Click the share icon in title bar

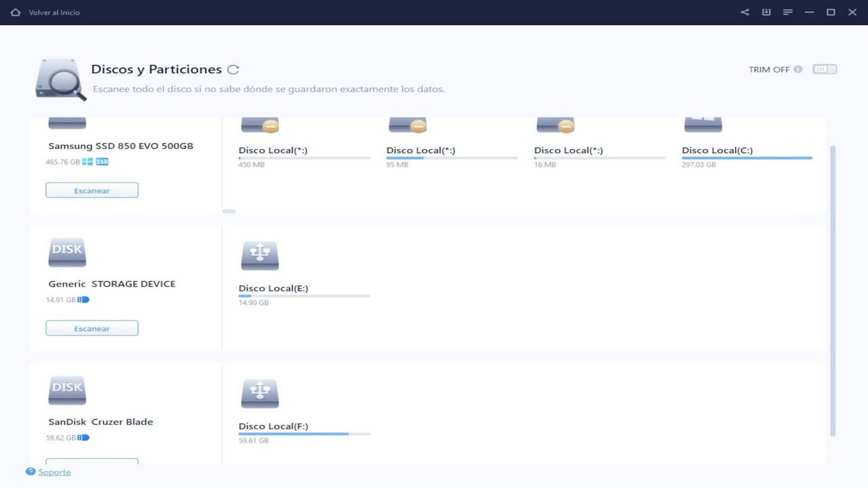coord(745,12)
